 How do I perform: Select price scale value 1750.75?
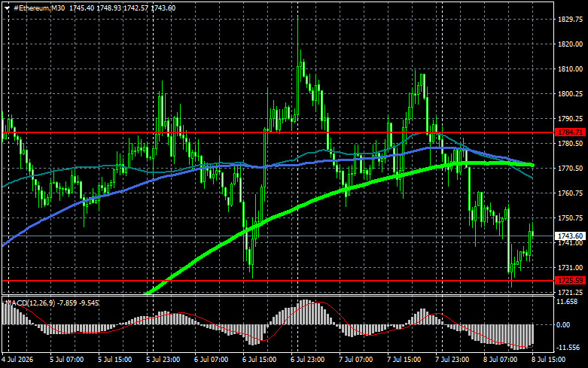[x=571, y=217]
